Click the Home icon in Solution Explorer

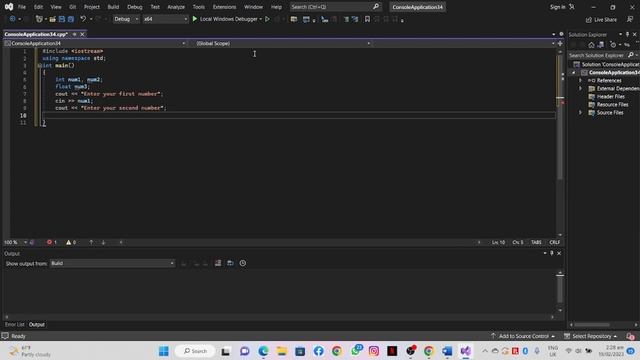click(591, 45)
